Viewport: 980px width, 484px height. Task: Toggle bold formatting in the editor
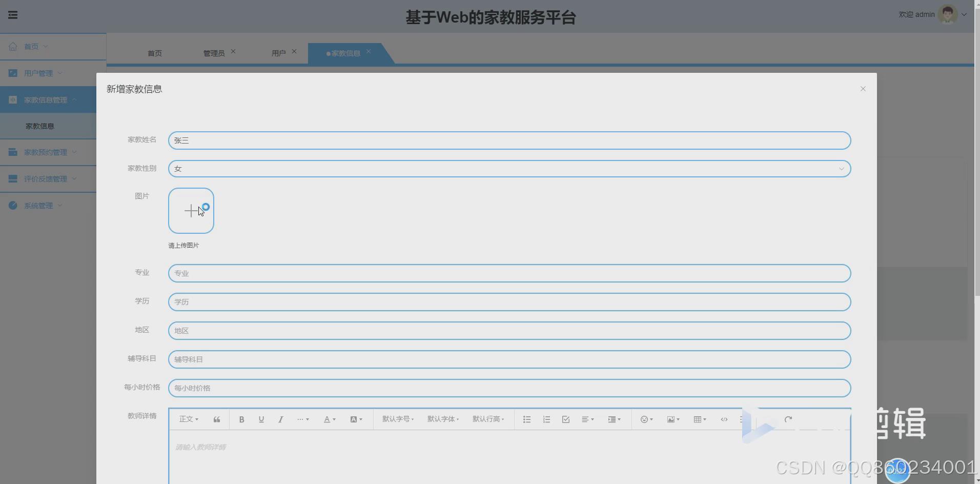[x=241, y=419]
